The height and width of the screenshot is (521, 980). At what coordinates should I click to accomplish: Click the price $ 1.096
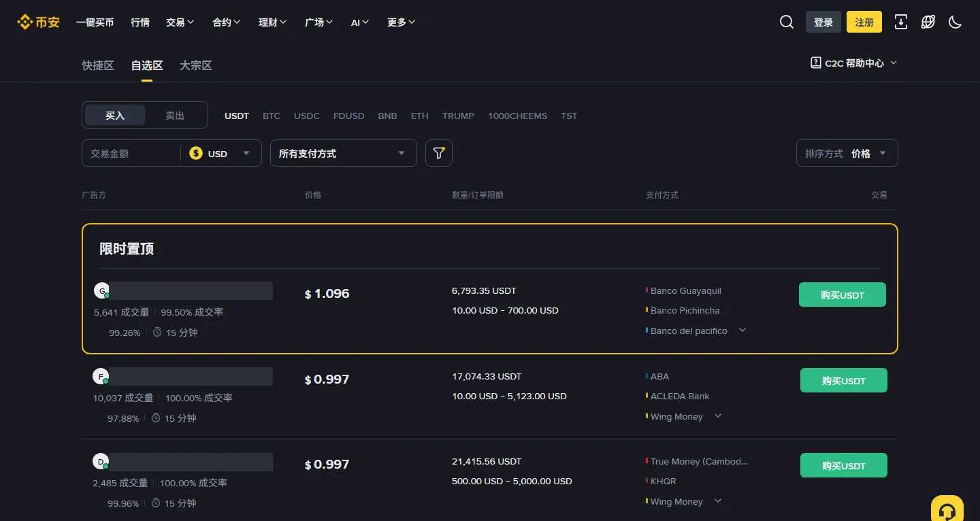327,294
